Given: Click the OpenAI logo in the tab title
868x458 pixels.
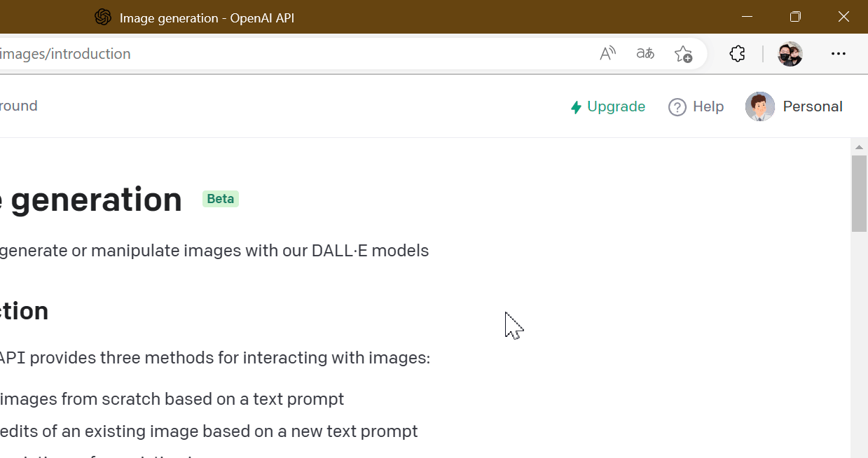Looking at the screenshot, I should tap(103, 18).
